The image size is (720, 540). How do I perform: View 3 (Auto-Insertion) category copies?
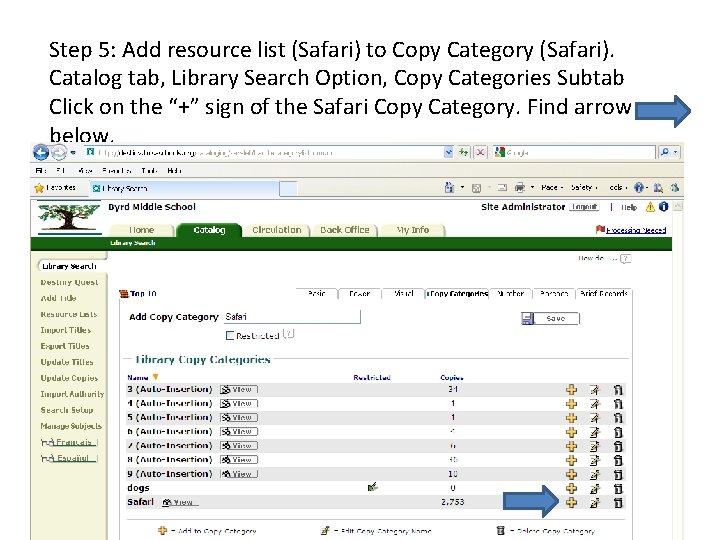[239, 389]
